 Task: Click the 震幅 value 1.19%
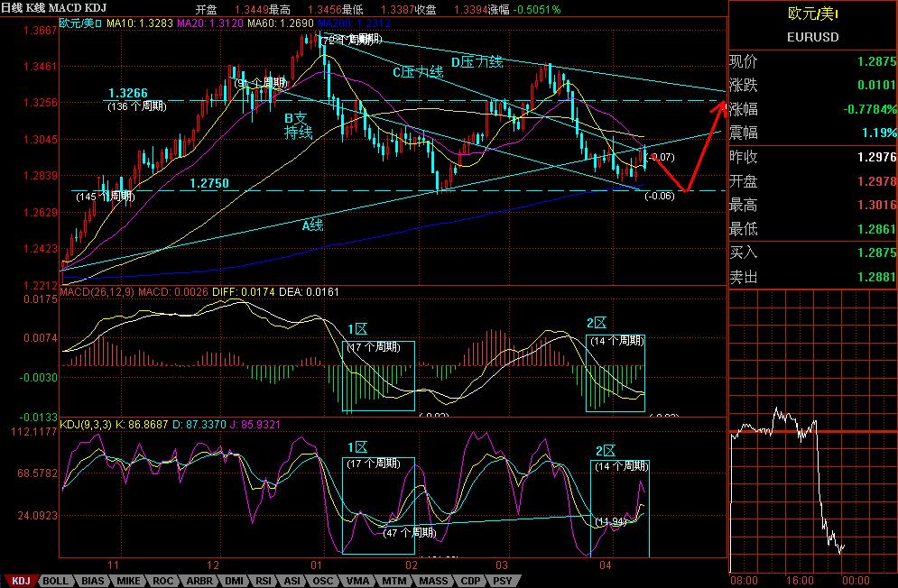pos(879,133)
